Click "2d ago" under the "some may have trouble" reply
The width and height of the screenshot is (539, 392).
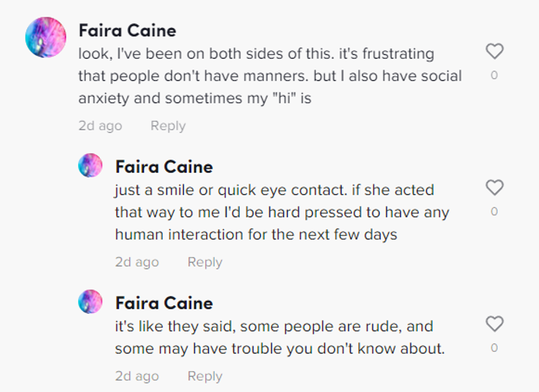137,377
